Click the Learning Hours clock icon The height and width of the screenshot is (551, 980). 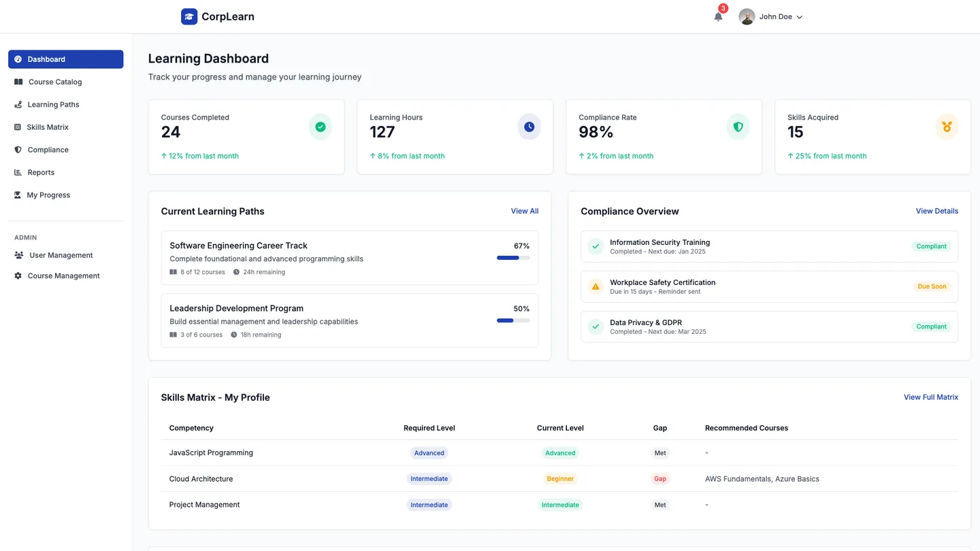tap(529, 127)
